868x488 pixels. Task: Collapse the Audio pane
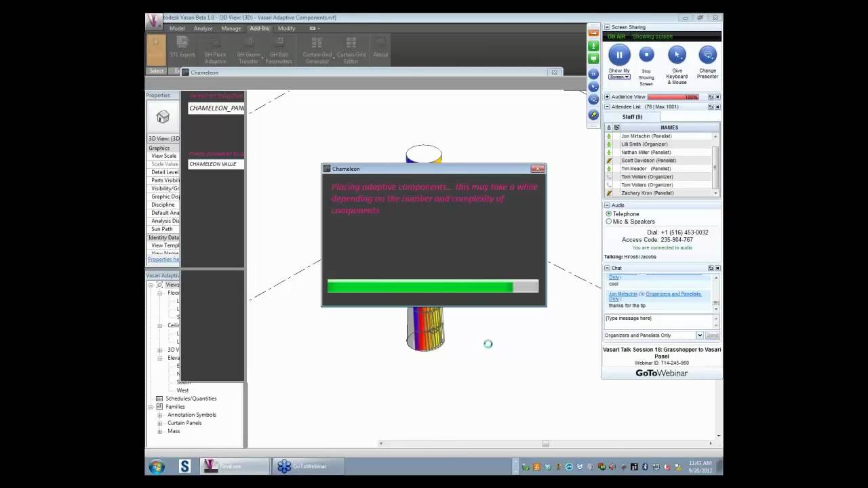pos(607,205)
